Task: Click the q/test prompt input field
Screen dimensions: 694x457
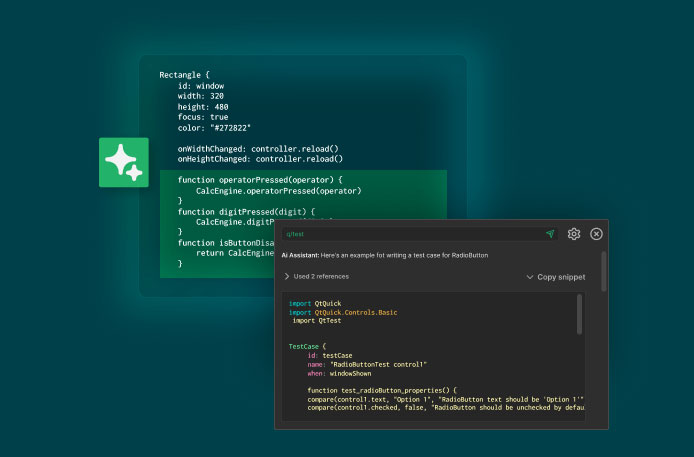Action: pos(419,234)
